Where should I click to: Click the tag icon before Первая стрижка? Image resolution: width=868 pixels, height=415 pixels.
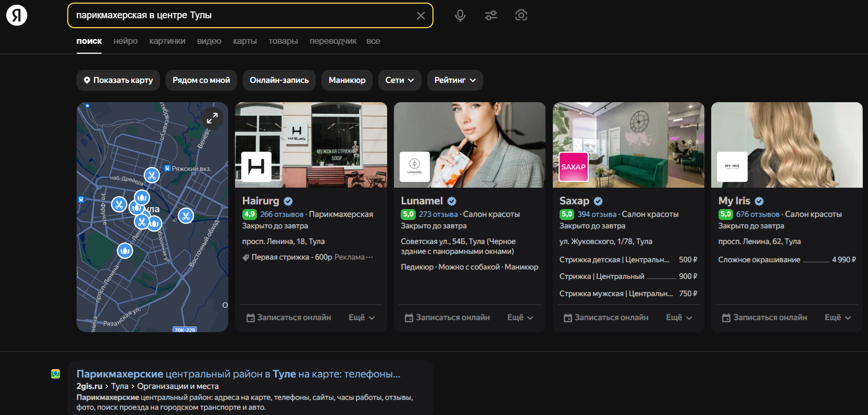246,258
